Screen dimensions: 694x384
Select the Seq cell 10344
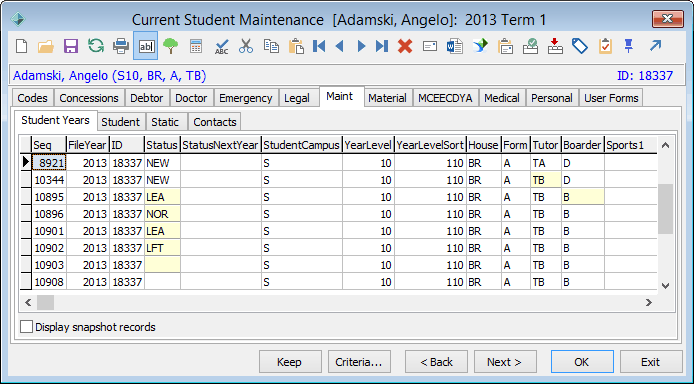[49, 180]
